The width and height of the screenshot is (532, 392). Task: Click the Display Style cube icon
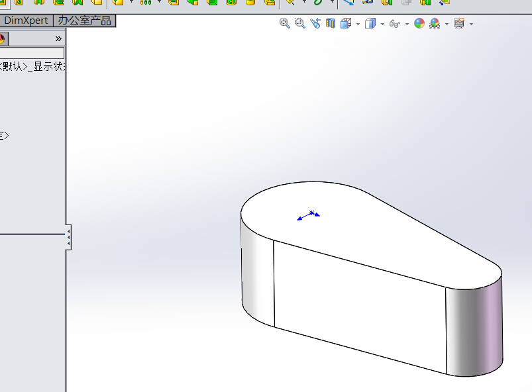click(370, 23)
